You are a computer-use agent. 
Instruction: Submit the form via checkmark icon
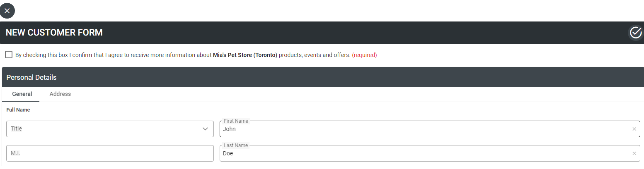tap(635, 33)
